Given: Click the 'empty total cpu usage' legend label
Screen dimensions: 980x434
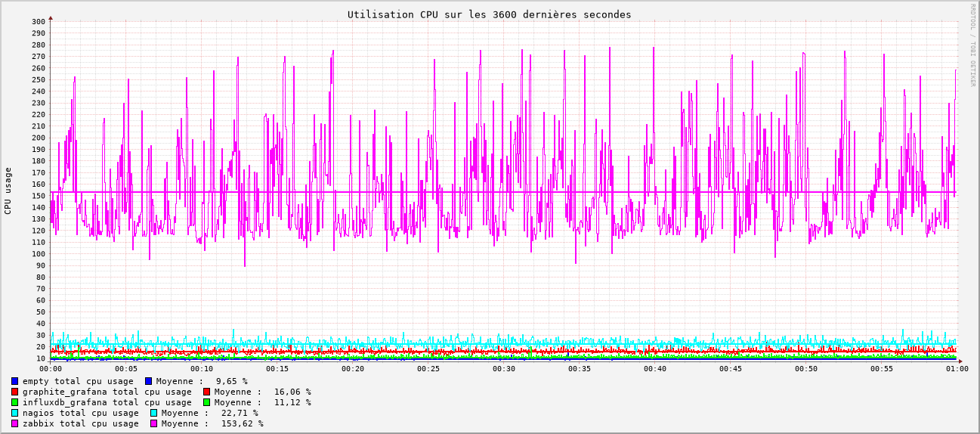Looking at the screenshot, I should [78, 381].
